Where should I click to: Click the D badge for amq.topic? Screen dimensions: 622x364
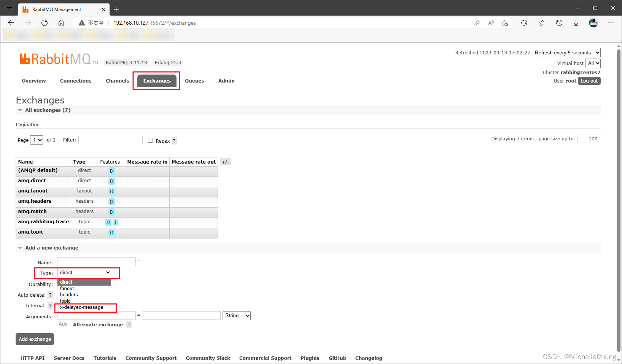pos(111,233)
